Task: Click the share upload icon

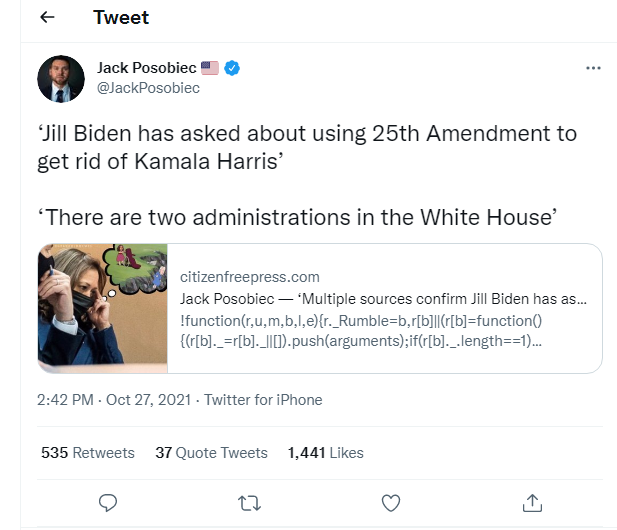Action: [x=532, y=503]
